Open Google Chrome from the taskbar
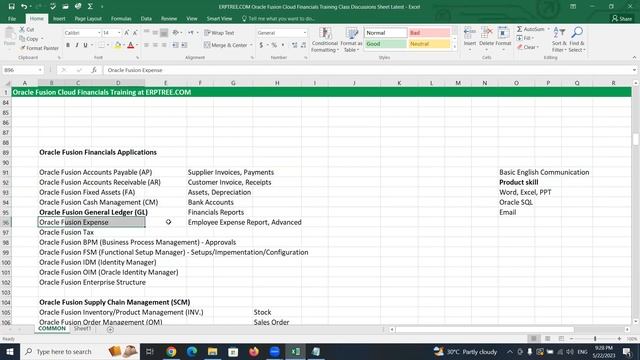The height and width of the screenshot is (360, 640). tap(171, 351)
